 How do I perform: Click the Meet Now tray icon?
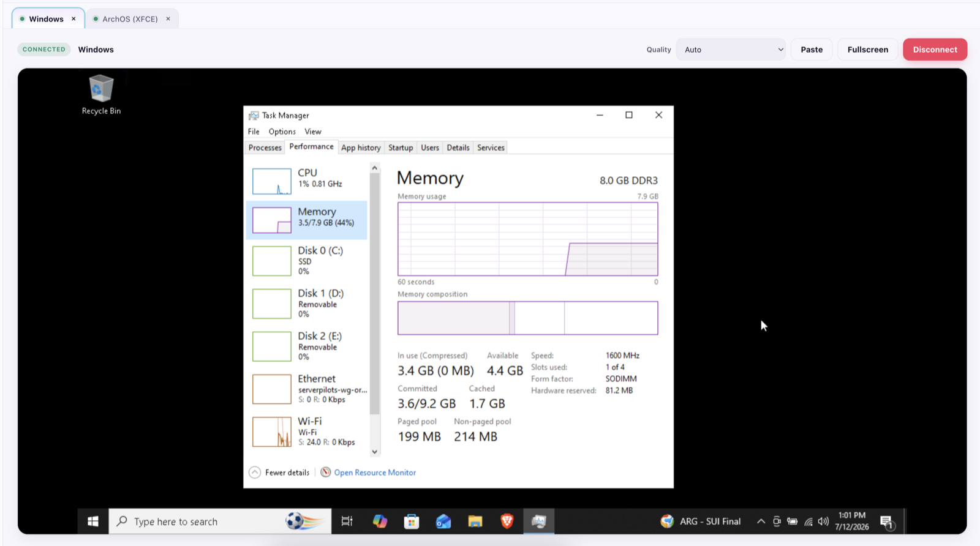(777, 522)
